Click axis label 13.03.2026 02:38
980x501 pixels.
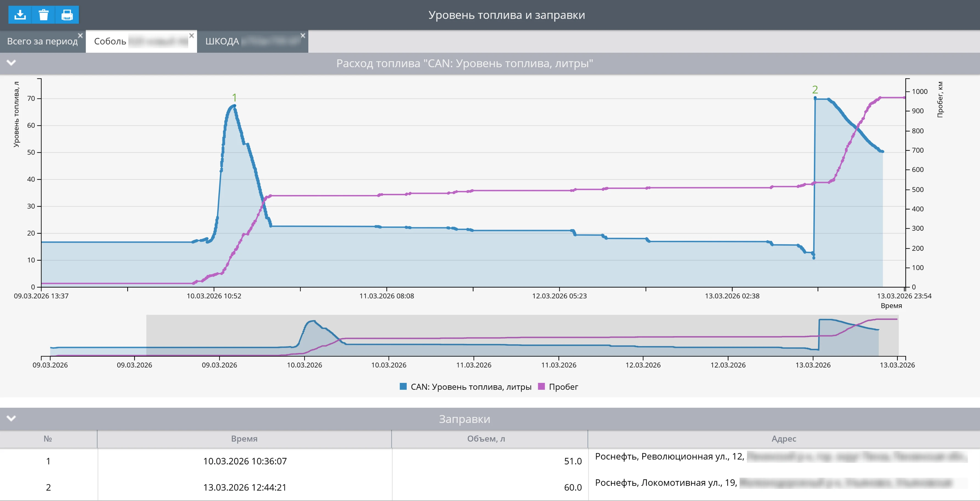pyautogui.click(x=732, y=296)
